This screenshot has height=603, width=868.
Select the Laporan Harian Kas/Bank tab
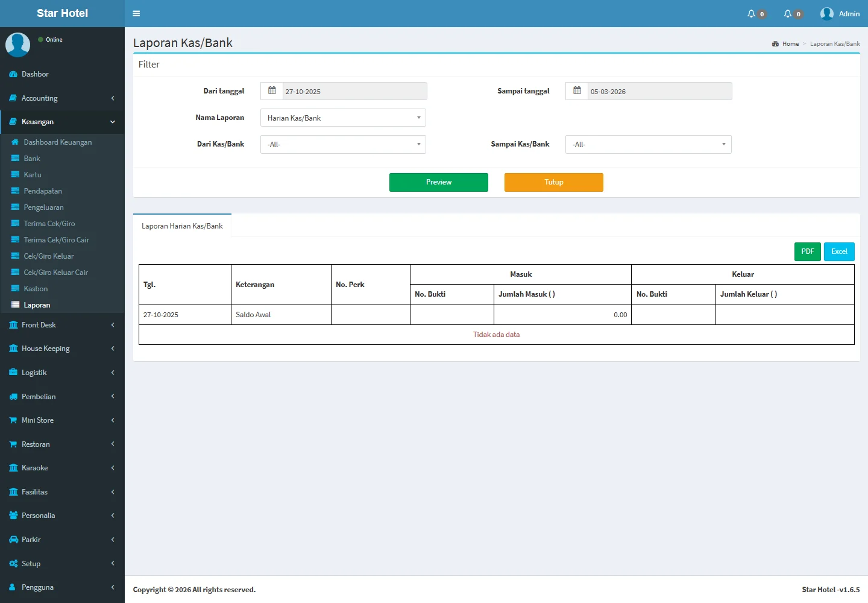[x=182, y=226]
